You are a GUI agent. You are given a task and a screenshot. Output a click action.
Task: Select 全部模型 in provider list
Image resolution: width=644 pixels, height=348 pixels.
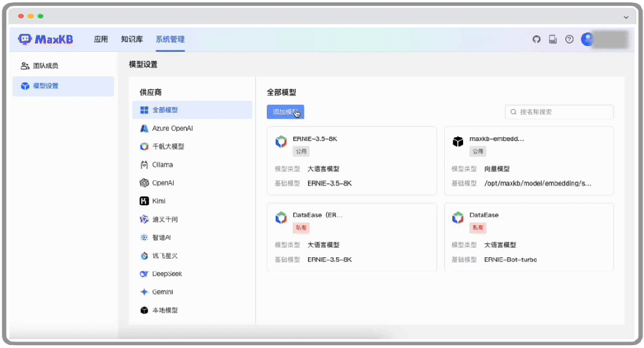click(192, 110)
